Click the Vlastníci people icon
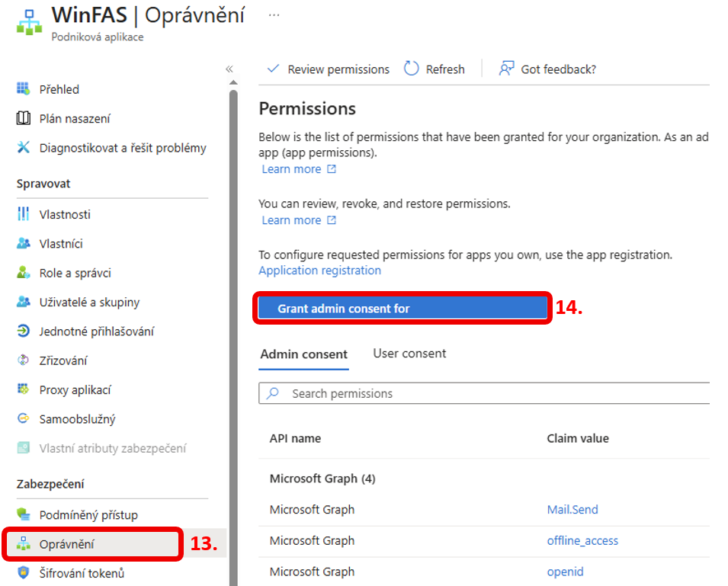This screenshot has height=586, width=728. click(24, 244)
